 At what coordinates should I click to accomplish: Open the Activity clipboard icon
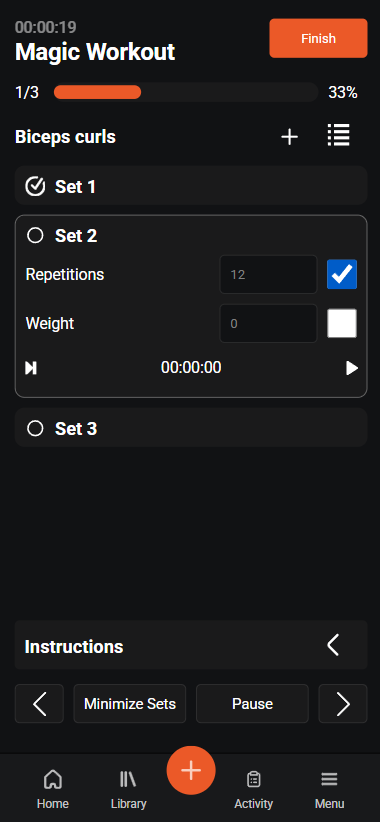254,780
